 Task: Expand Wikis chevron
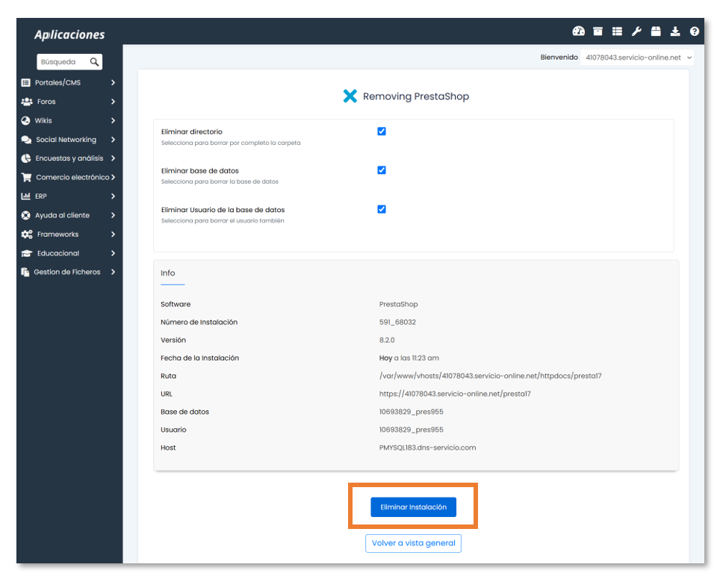(x=113, y=120)
